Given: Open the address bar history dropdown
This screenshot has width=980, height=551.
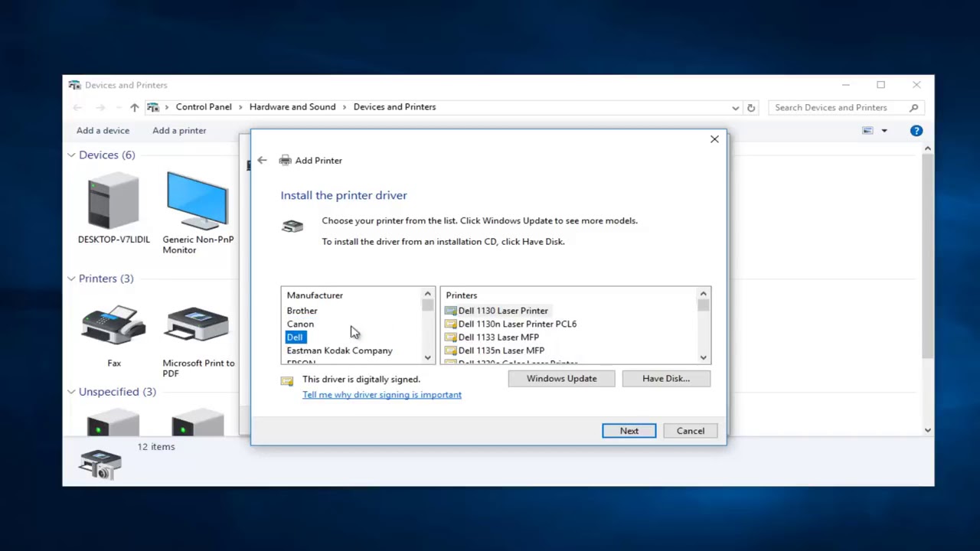Looking at the screenshot, I should click(736, 108).
